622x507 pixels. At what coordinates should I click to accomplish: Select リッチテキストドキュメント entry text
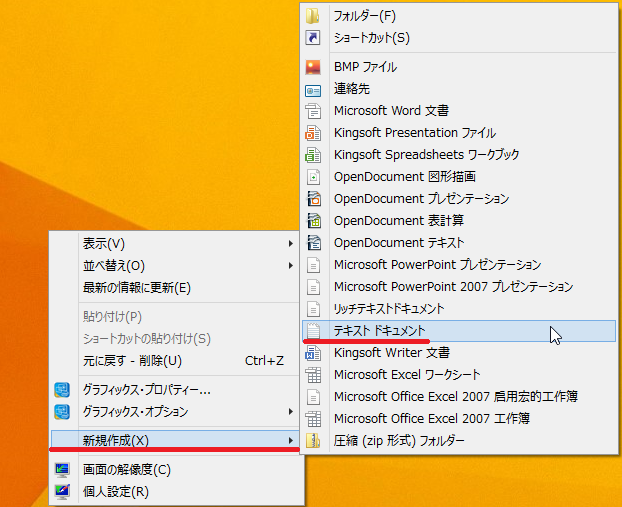[389, 309]
